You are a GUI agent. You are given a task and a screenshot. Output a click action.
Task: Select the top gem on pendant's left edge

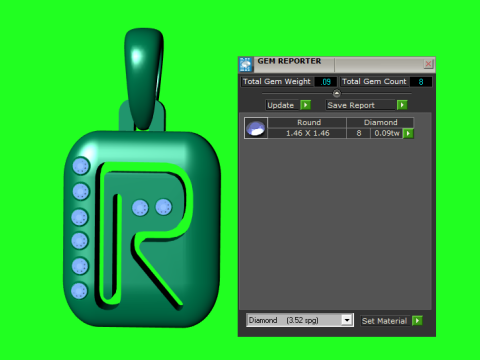tap(81, 166)
